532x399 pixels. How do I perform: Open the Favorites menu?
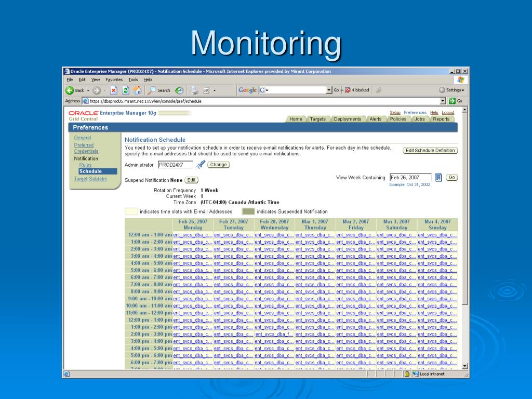114,79
